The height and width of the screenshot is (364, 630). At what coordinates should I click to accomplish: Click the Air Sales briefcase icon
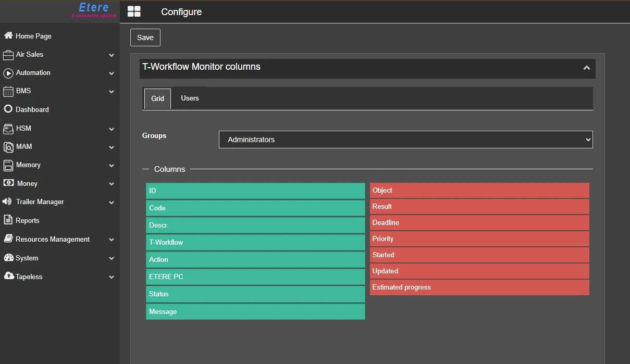[8, 55]
